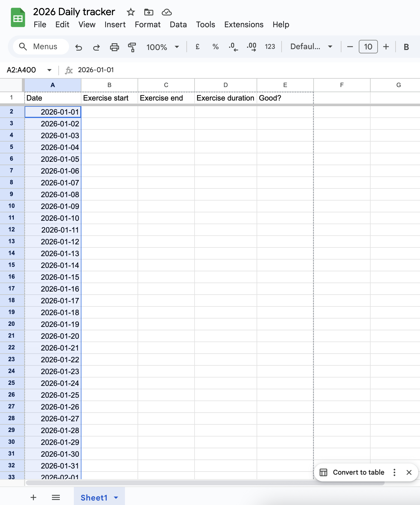Click the move to folder icon
The width and height of the screenshot is (420, 505).
coord(149,12)
